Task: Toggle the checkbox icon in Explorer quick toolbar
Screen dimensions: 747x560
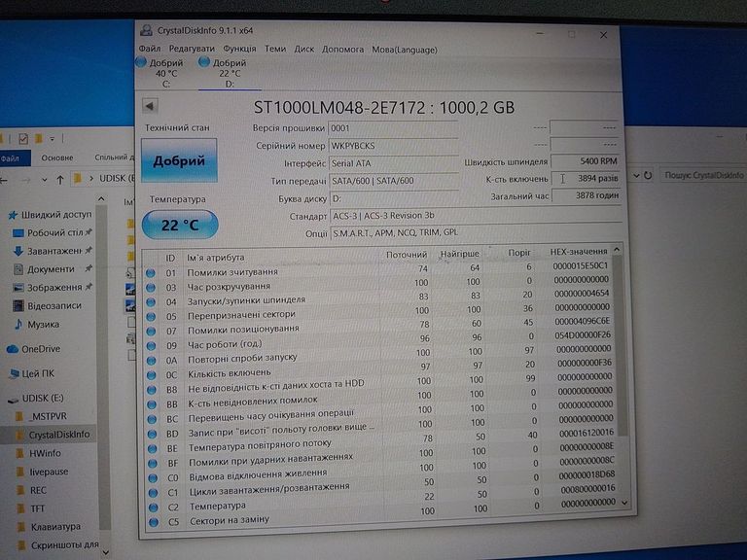Action: point(23,138)
